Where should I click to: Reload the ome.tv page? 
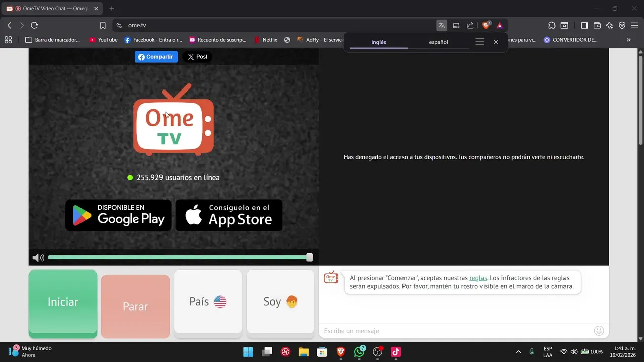pyautogui.click(x=34, y=25)
